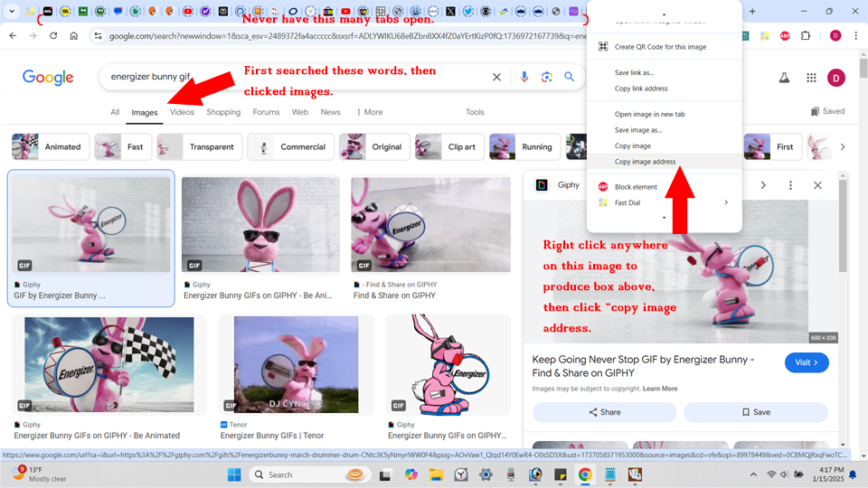This screenshot has width=868, height=488.
Task: Show the next image in preview panel
Action: coord(763,185)
